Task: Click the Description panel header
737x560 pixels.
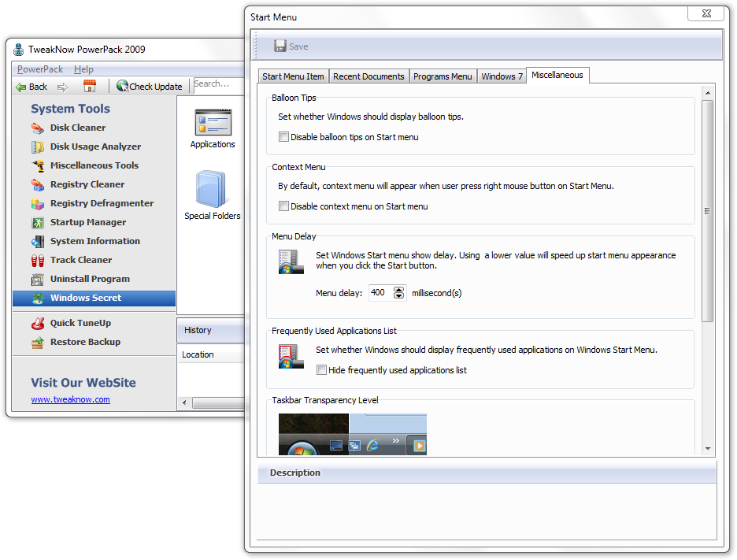Action: pyautogui.click(x=487, y=473)
